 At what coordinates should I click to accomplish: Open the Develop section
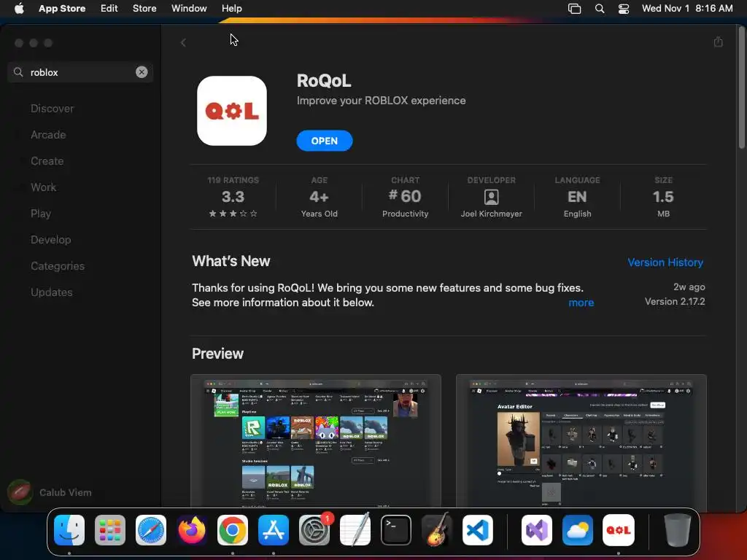[x=50, y=239]
